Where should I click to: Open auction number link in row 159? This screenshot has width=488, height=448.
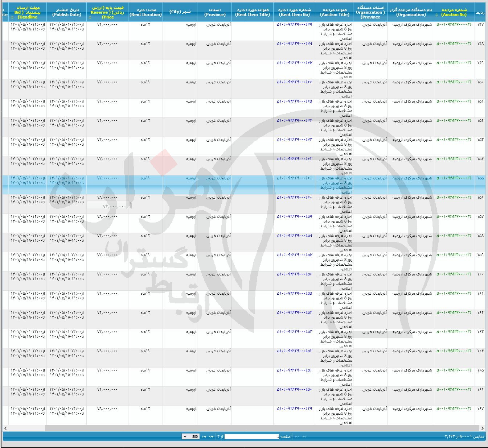(x=454, y=255)
